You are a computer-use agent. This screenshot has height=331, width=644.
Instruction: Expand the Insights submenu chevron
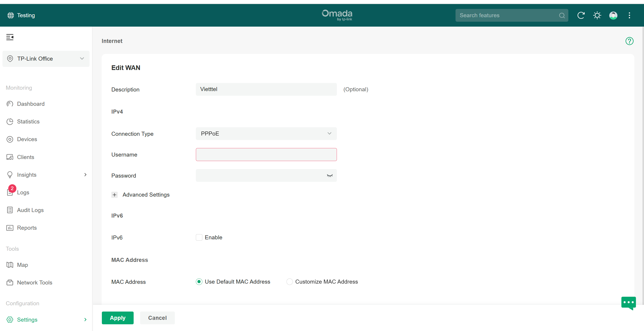click(x=85, y=175)
